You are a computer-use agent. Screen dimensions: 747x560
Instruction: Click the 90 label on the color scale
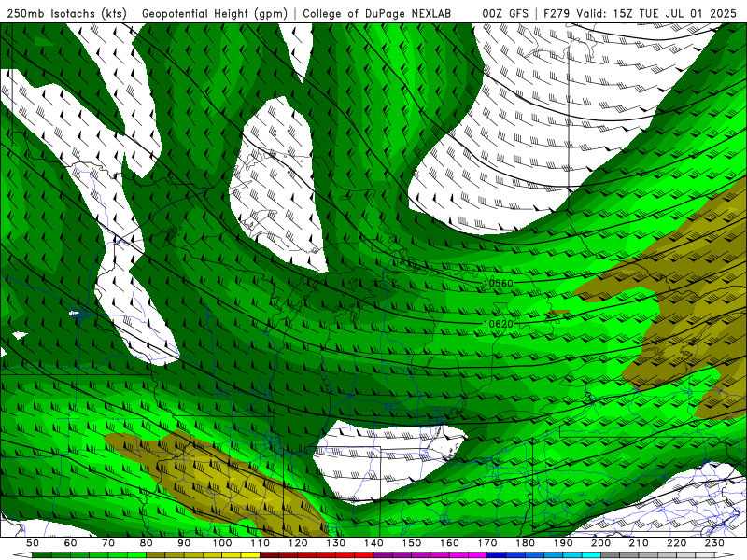coord(184,543)
